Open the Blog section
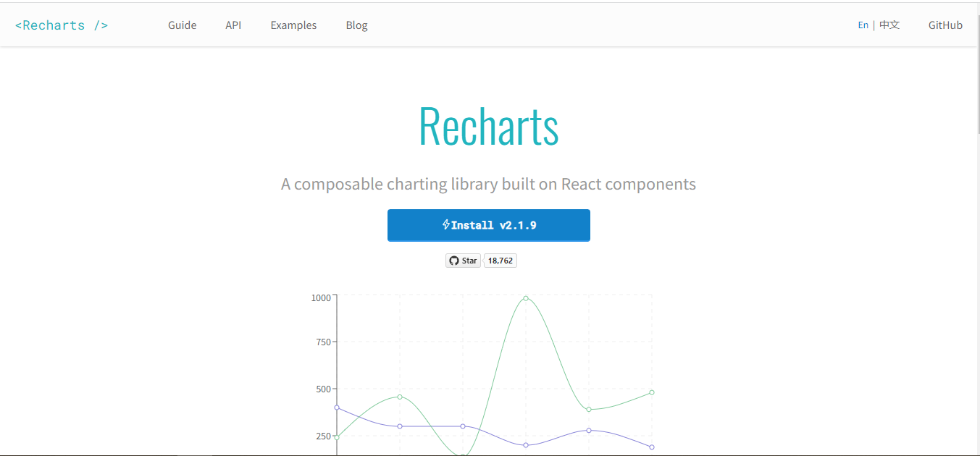This screenshot has height=456, width=980. tap(356, 25)
